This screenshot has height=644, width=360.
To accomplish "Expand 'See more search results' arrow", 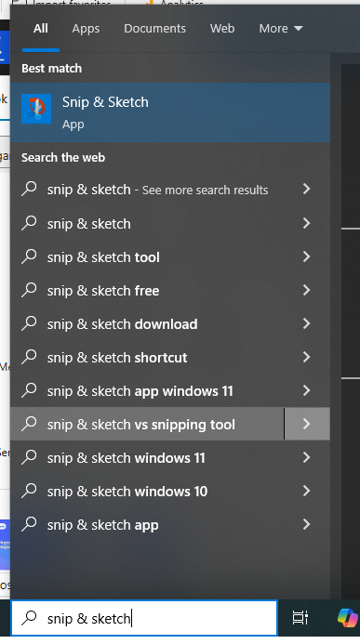I will pyautogui.click(x=307, y=189).
